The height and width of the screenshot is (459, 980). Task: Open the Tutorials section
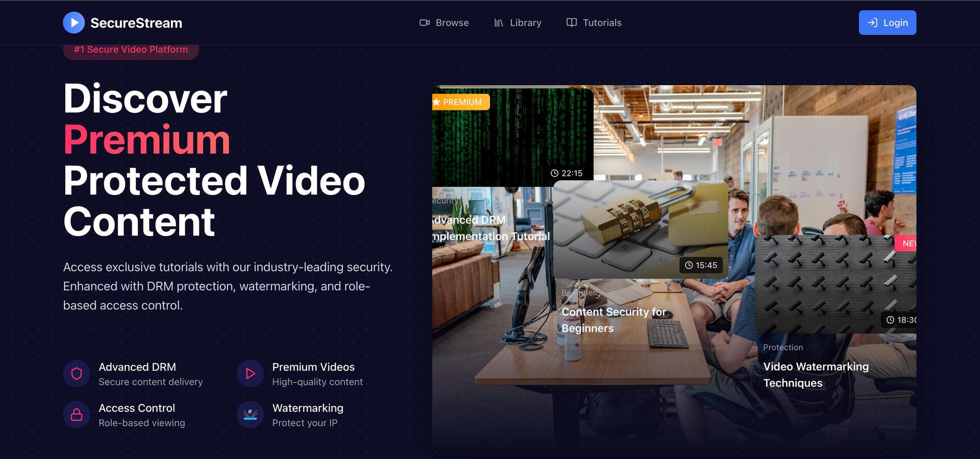[602, 22]
